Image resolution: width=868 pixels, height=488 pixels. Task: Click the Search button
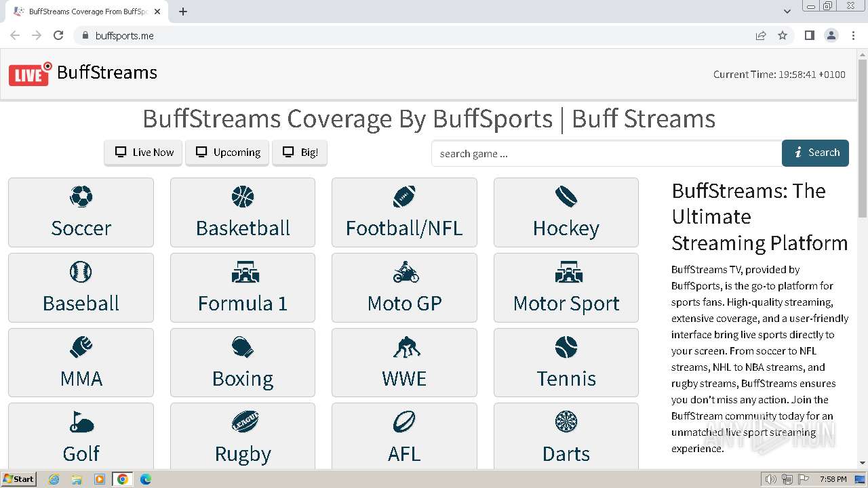click(815, 152)
